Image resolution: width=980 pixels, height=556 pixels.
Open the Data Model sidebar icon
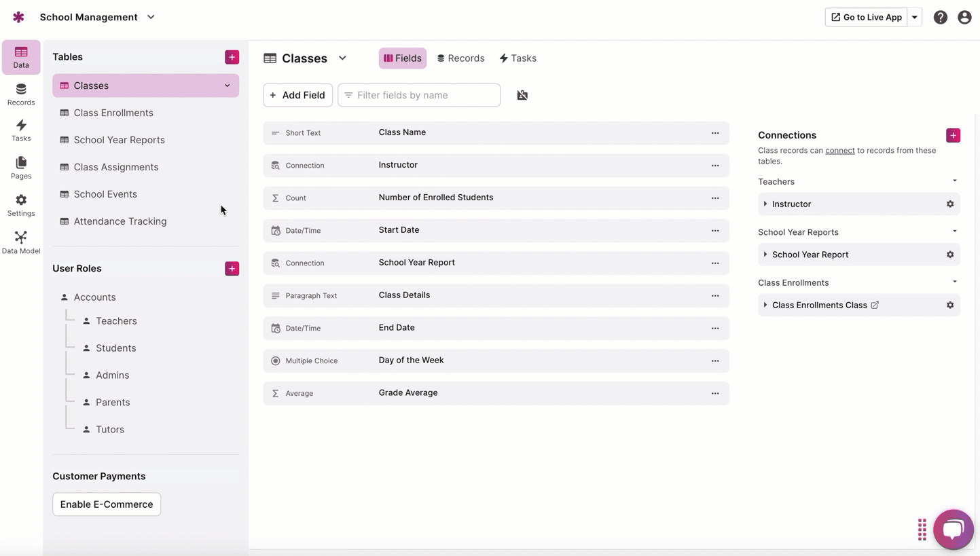21,242
